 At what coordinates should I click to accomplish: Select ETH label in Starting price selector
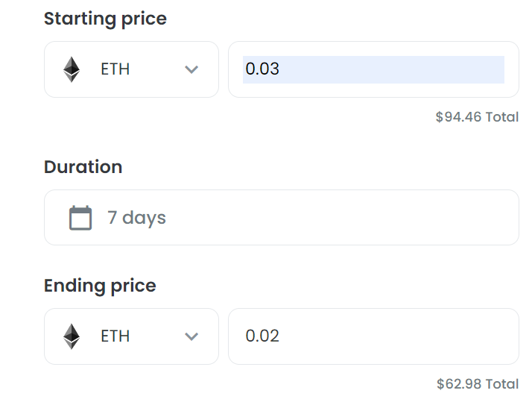(x=115, y=69)
